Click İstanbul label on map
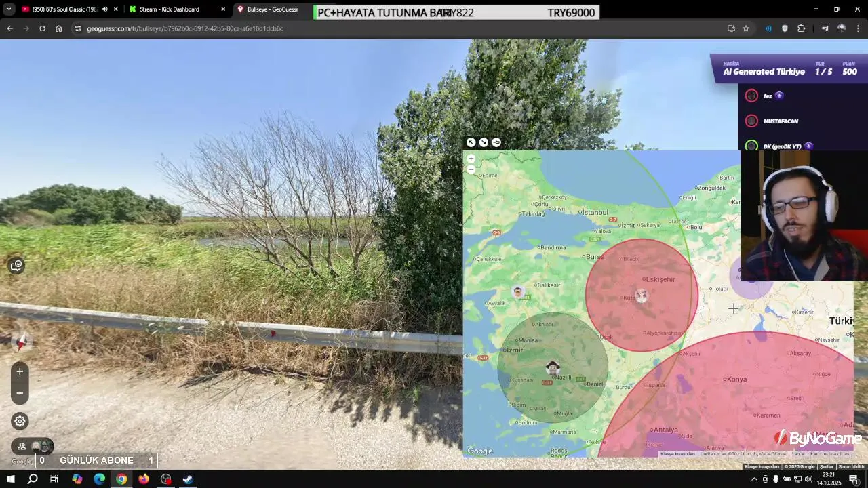Image resolution: width=868 pixels, height=488 pixels. 595,212
